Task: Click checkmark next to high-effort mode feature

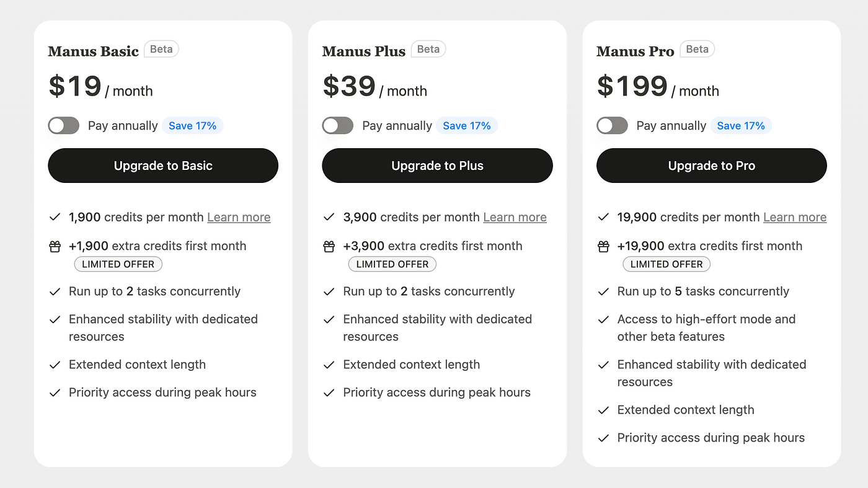Action: coord(603,320)
